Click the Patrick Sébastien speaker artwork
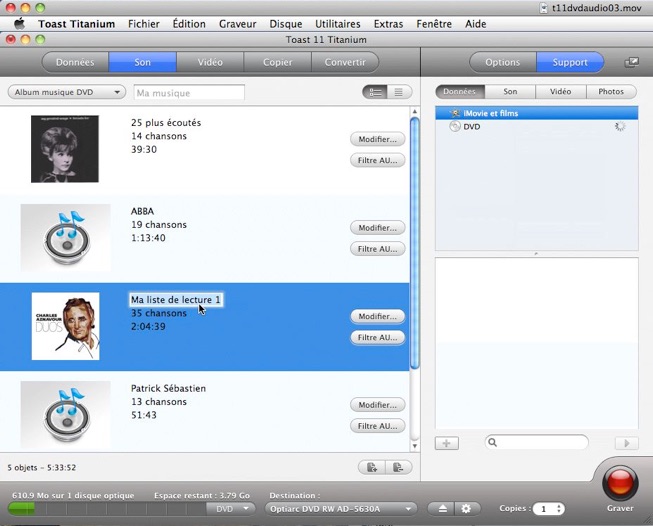 (66, 415)
